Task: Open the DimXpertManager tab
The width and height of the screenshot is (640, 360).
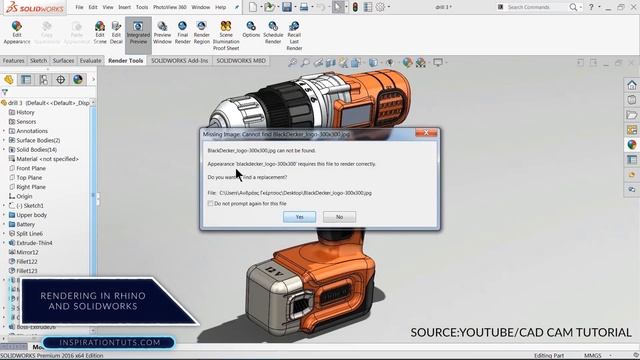Action: click(x=60, y=80)
